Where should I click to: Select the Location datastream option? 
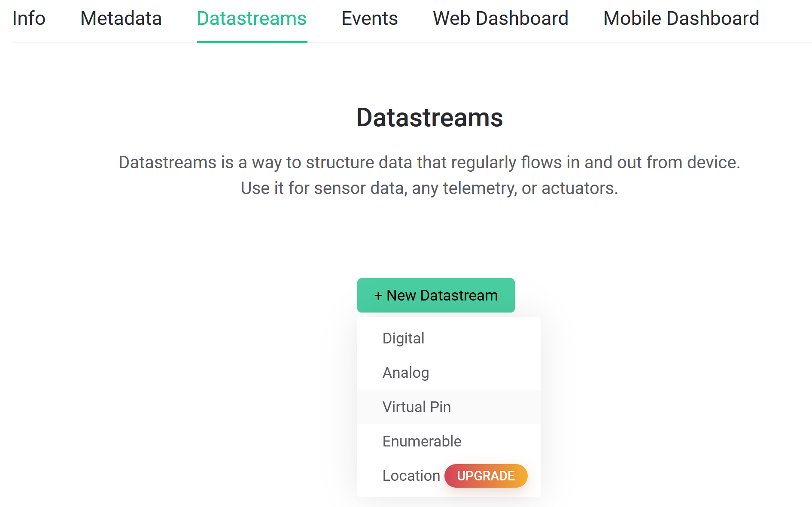[411, 476]
